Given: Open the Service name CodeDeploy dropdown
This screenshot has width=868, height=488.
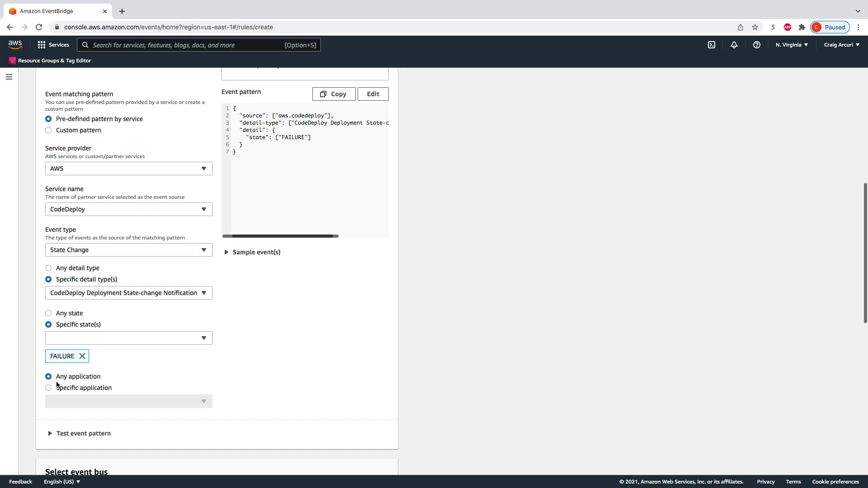Looking at the screenshot, I should coord(128,209).
